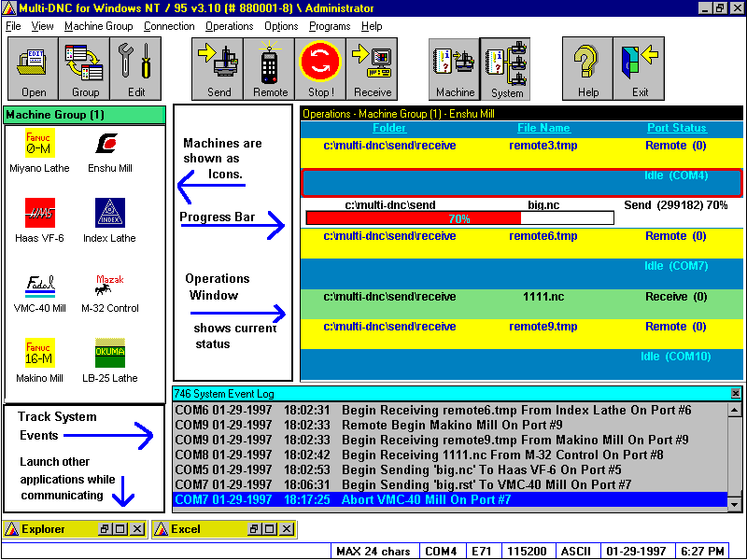This screenshot has height=560, width=747.
Task: Open the View menu
Action: (42, 26)
